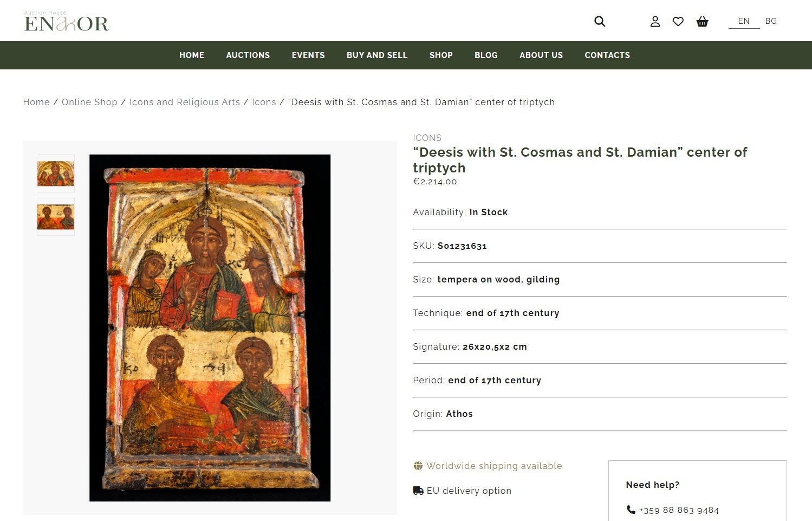Image resolution: width=812 pixels, height=521 pixels.
Task: Click the In Stock availability text
Action: pyautogui.click(x=489, y=212)
